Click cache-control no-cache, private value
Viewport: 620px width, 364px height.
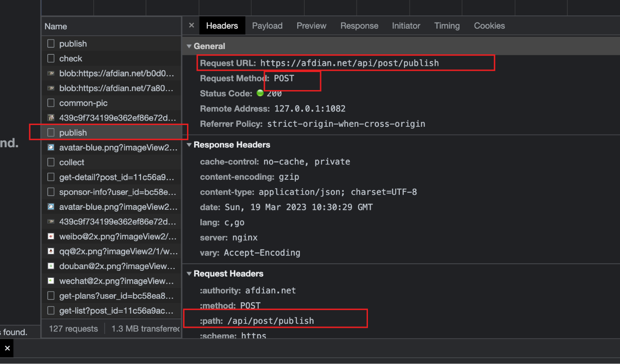tap(307, 162)
